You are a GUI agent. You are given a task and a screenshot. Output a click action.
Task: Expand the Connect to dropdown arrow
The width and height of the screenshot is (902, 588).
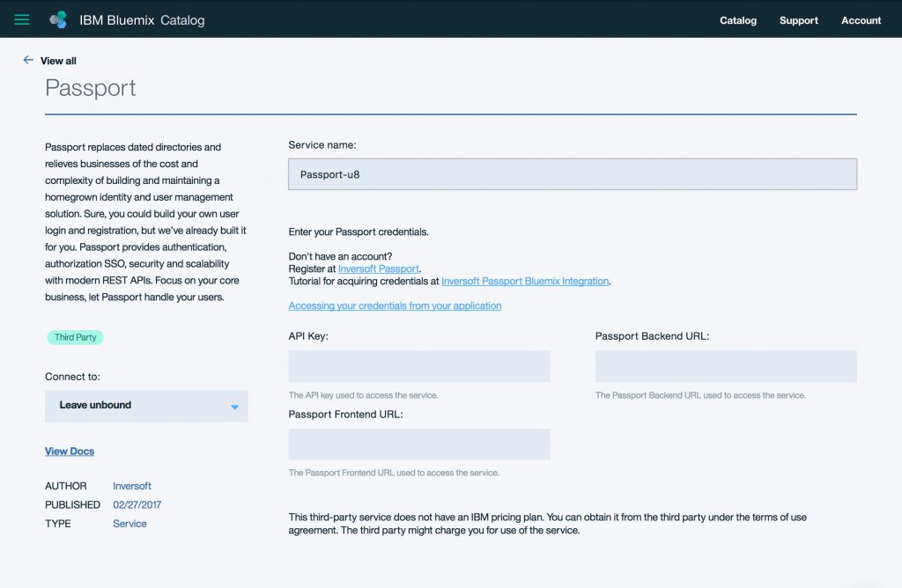[234, 407]
